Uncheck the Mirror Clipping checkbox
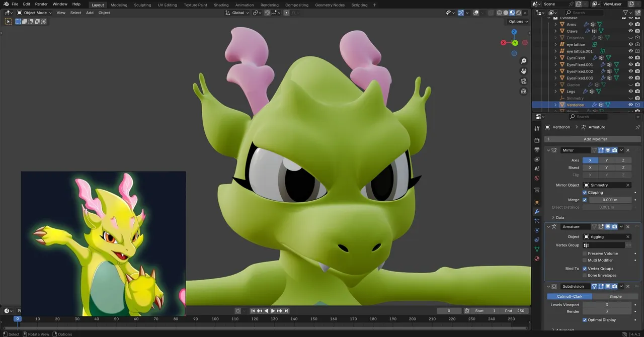This screenshot has height=337, width=644. 585,193
